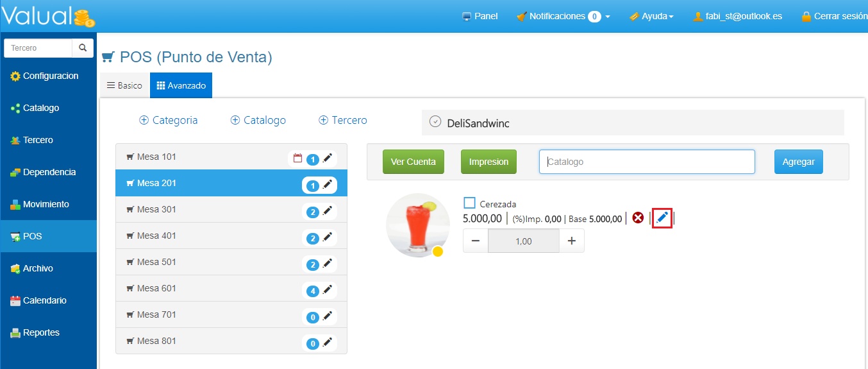This screenshot has height=369, width=868.
Task: Check the Cerezada checkbox
Action: click(469, 203)
